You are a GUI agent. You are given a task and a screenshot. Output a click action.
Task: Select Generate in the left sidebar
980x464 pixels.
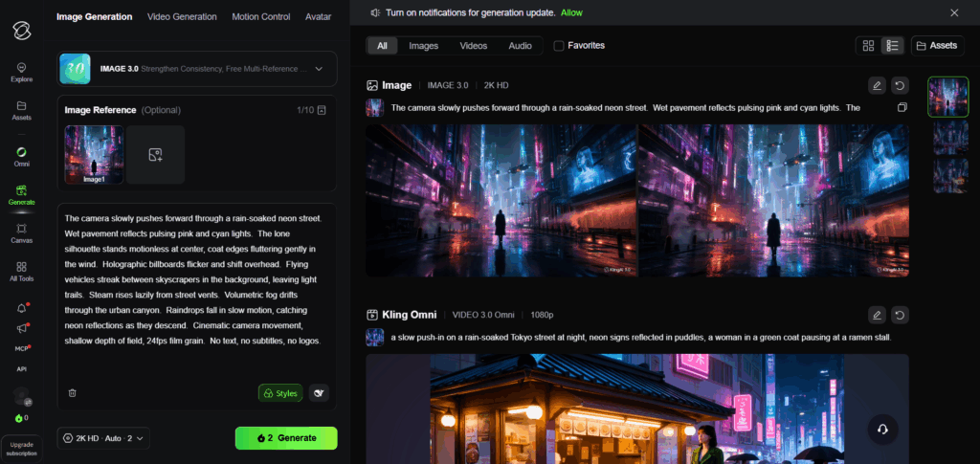click(21, 195)
